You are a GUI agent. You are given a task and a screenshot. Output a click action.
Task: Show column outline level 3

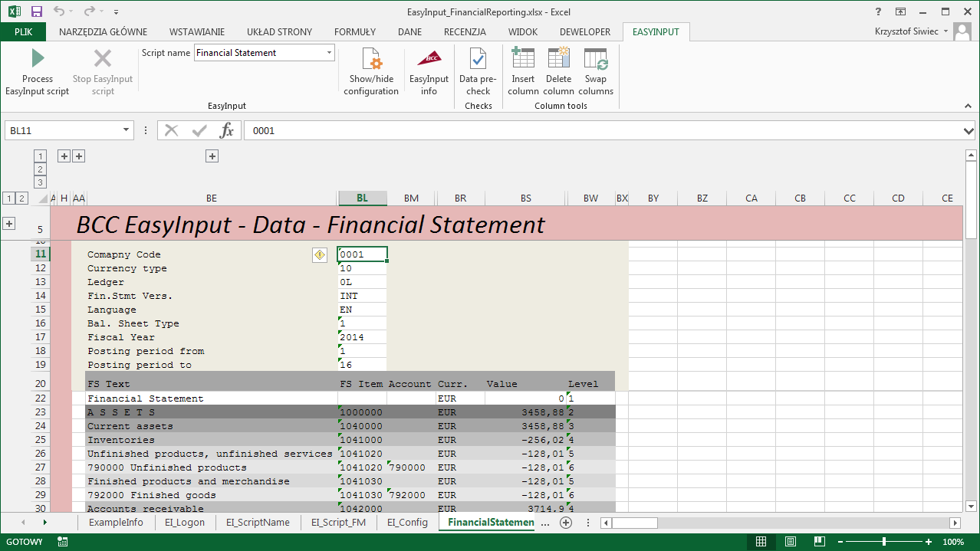click(41, 182)
